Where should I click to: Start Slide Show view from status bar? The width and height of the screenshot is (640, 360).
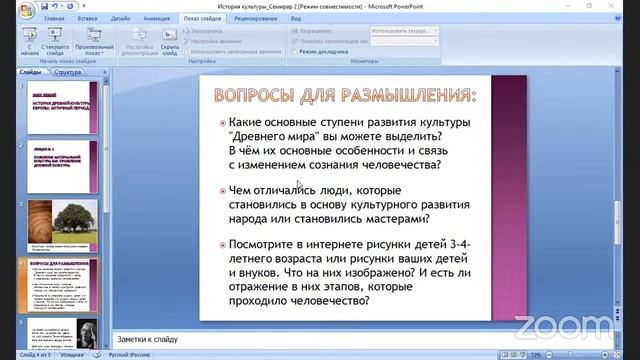click(523, 355)
